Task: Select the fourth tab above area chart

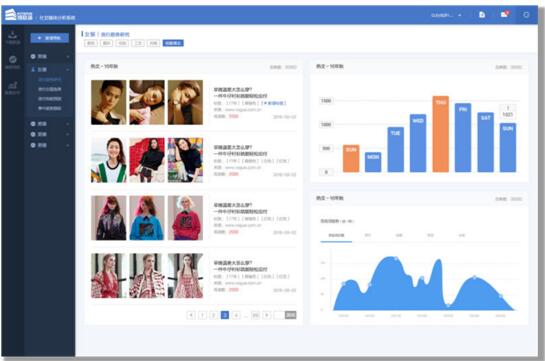Action: (x=430, y=236)
